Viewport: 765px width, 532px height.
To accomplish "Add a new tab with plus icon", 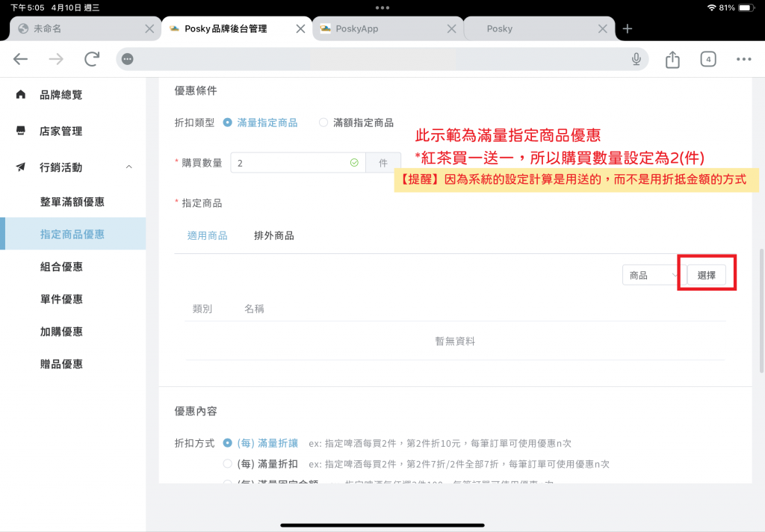I will [628, 29].
